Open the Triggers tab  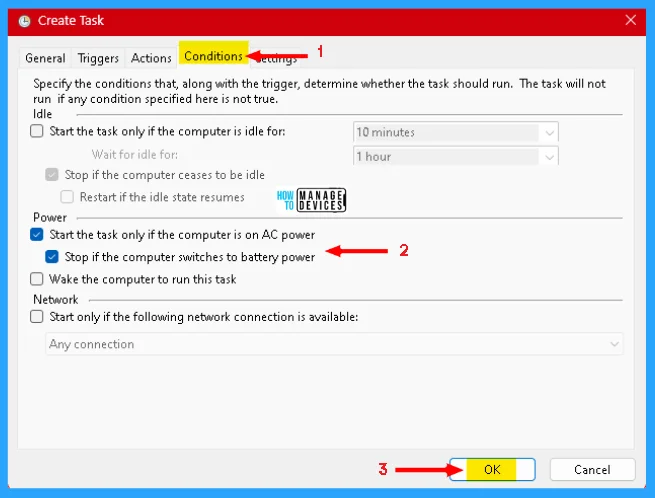click(98, 58)
